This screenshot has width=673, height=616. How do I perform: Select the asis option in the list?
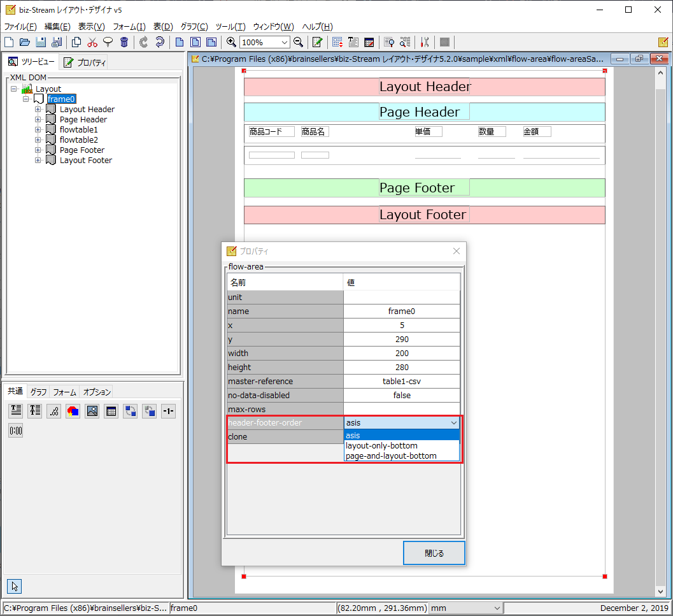pyautogui.click(x=401, y=435)
